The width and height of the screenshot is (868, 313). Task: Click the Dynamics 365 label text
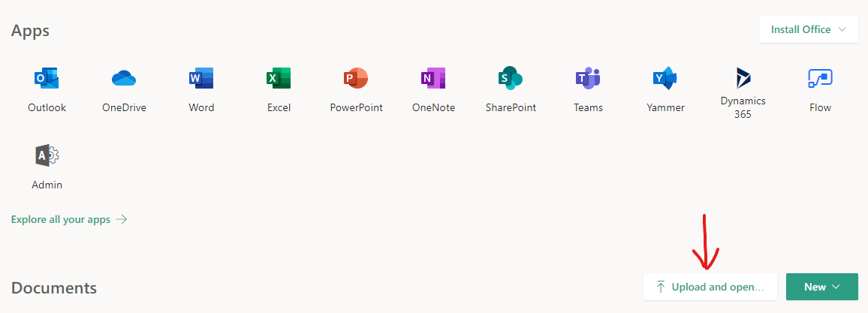pyautogui.click(x=743, y=108)
